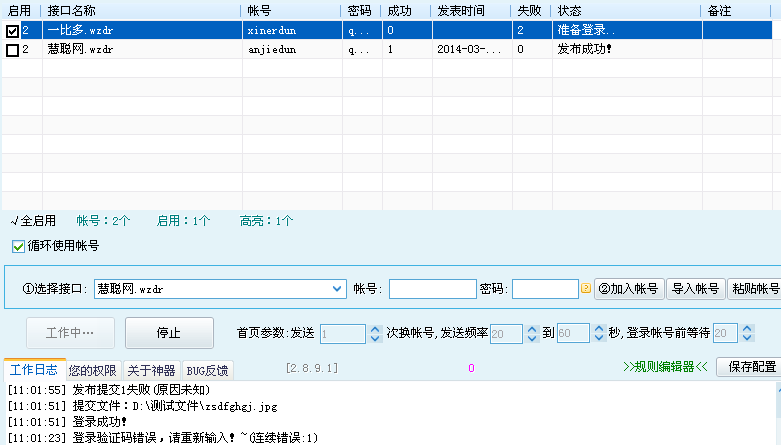Toggle 循环使用帐号 checkbox
Screen dimensions: 781x445
pyautogui.click(x=18, y=246)
